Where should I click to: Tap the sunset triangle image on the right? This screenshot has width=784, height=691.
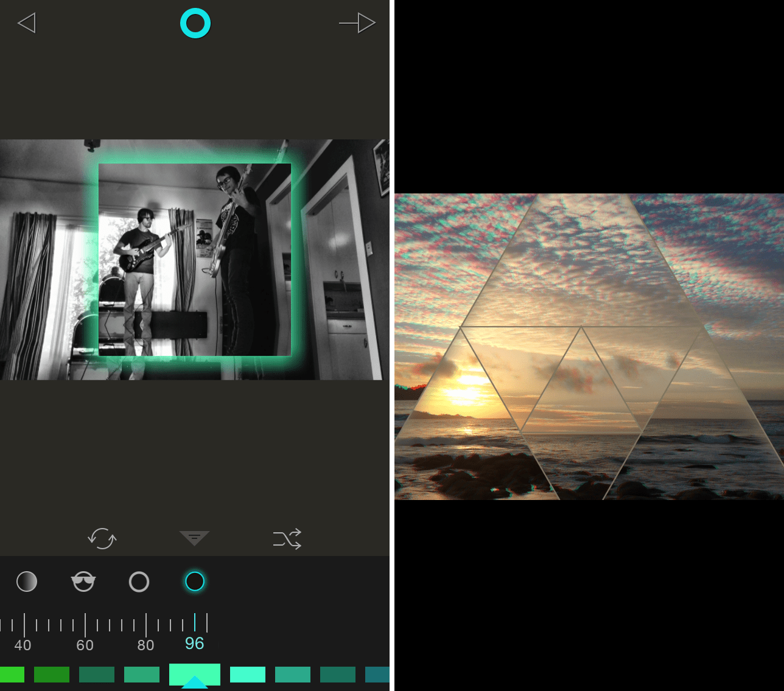589,347
